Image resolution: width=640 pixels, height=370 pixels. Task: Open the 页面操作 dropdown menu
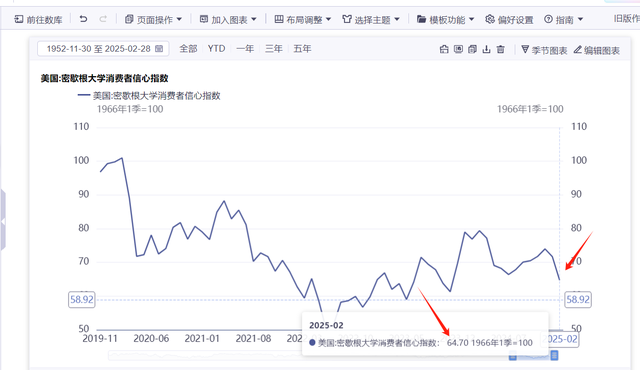pos(153,19)
